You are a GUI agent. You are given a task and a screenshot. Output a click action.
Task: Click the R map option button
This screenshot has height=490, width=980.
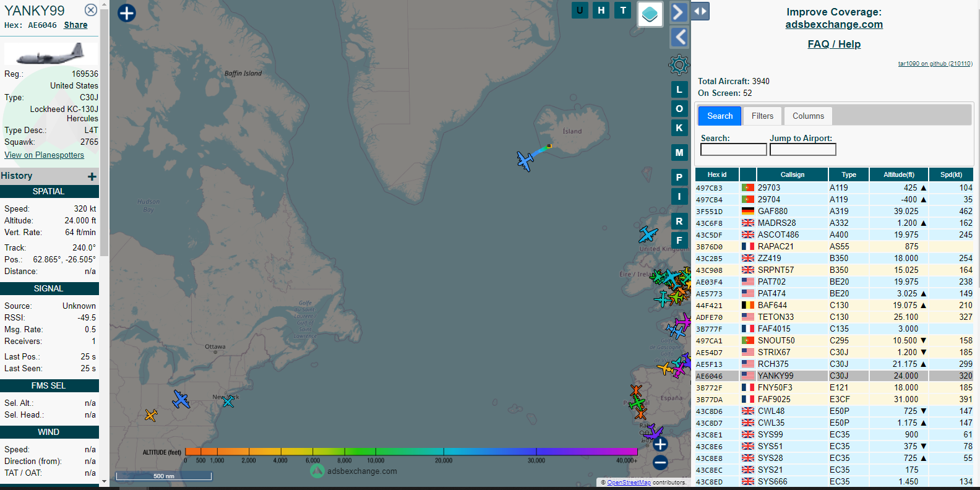pos(679,221)
